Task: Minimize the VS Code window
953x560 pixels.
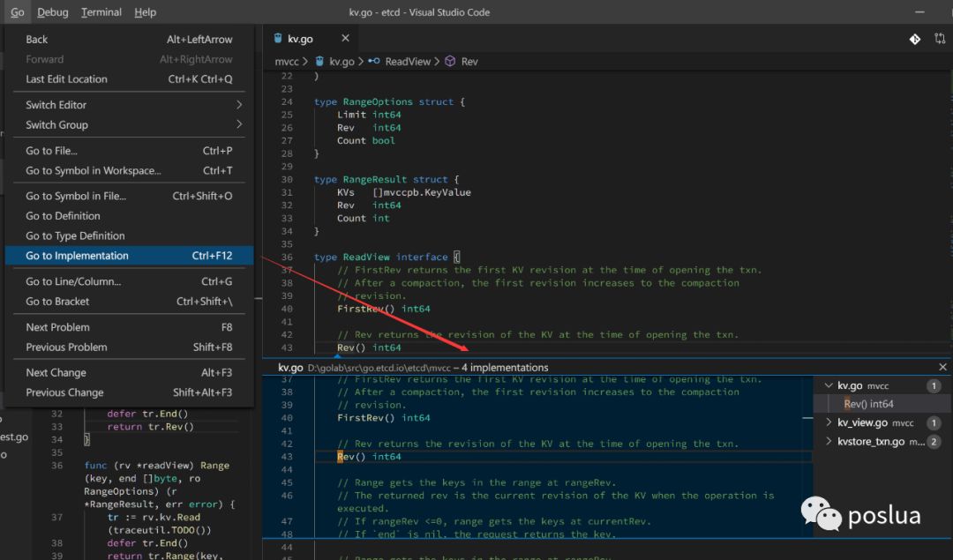Action: click(919, 12)
